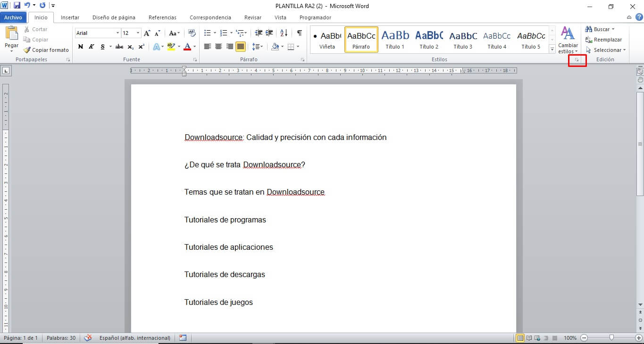
Task: Switch to the Referencias tab
Action: (162, 17)
